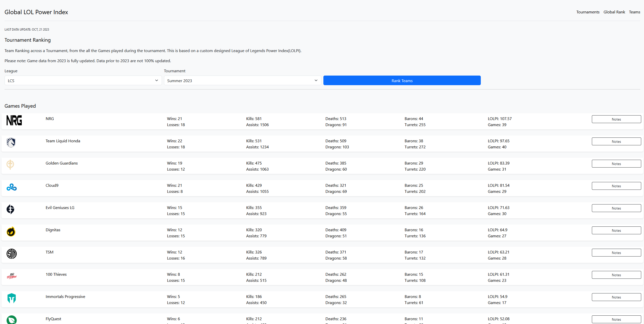Image resolution: width=644 pixels, height=324 pixels.
Task: Open the League dropdown showing LCS
Action: click(x=83, y=81)
